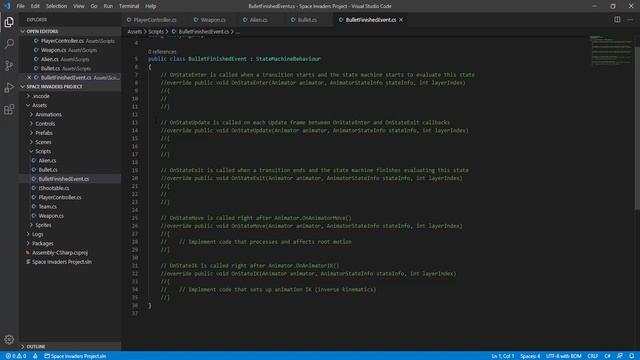
Task: Expand the Logs folder
Action: tap(70, 234)
